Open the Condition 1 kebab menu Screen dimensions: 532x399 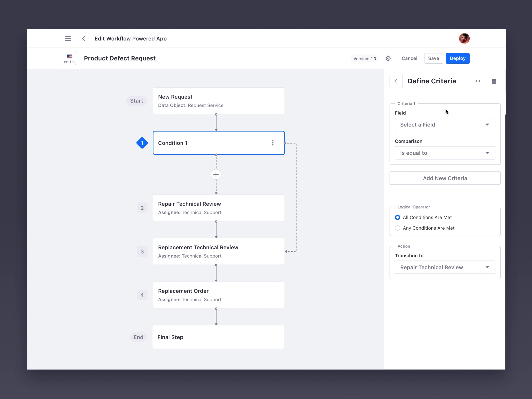[273, 143]
